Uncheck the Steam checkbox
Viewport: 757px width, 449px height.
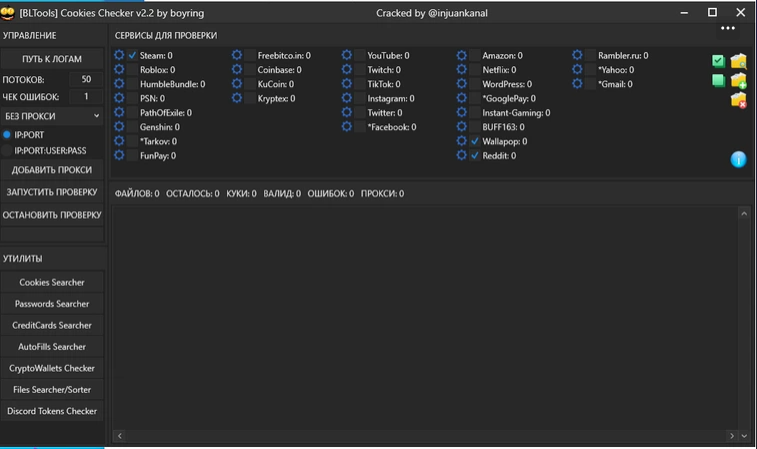[132, 55]
